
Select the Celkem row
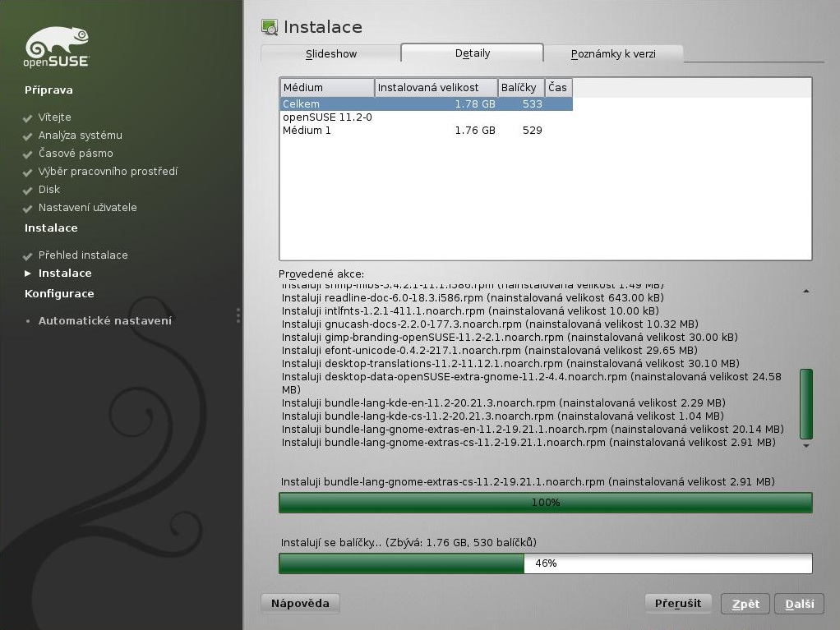(427, 103)
